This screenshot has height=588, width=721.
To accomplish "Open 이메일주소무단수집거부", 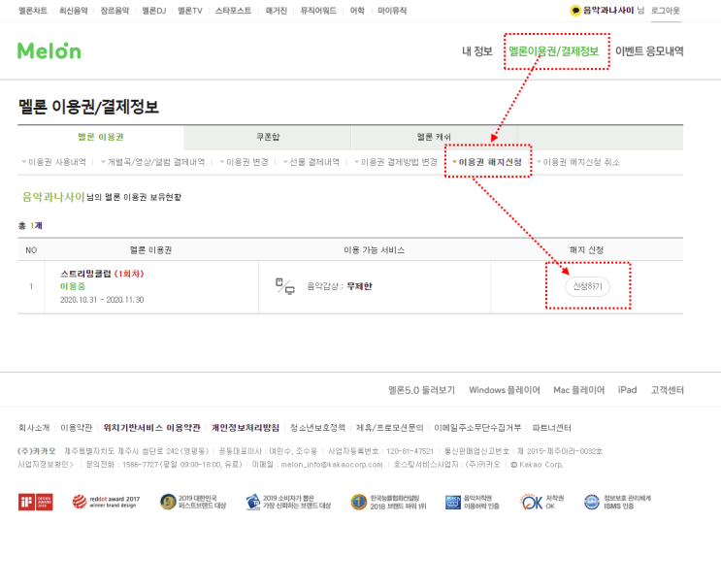I will [x=477, y=428].
